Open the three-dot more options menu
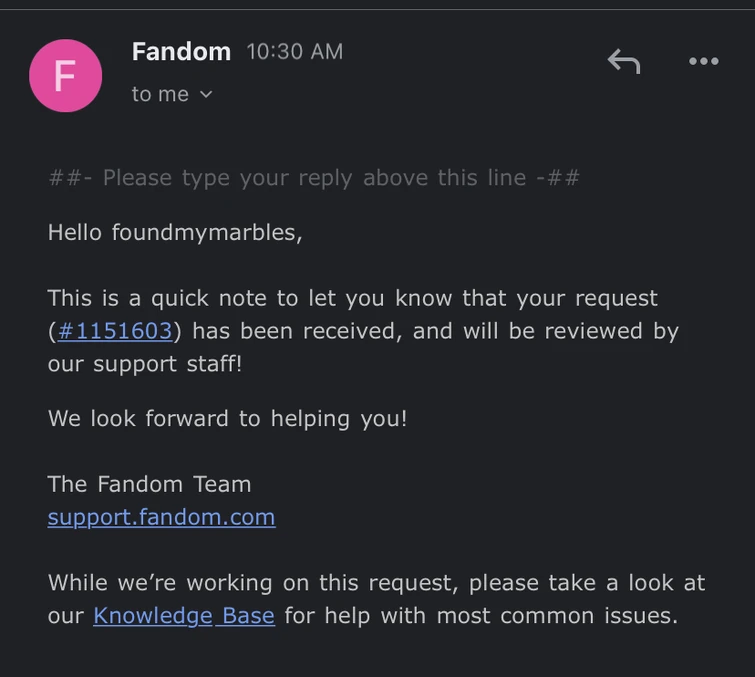The image size is (755, 677). click(x=703, y=62)
